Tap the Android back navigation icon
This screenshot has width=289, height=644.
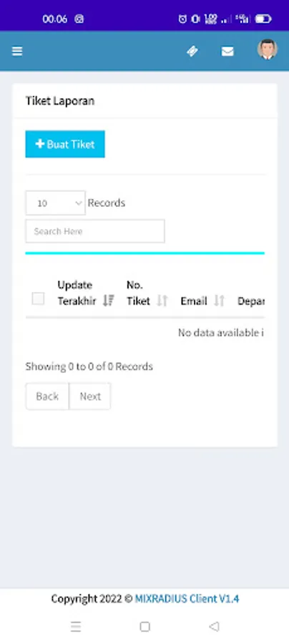[214, 626]
